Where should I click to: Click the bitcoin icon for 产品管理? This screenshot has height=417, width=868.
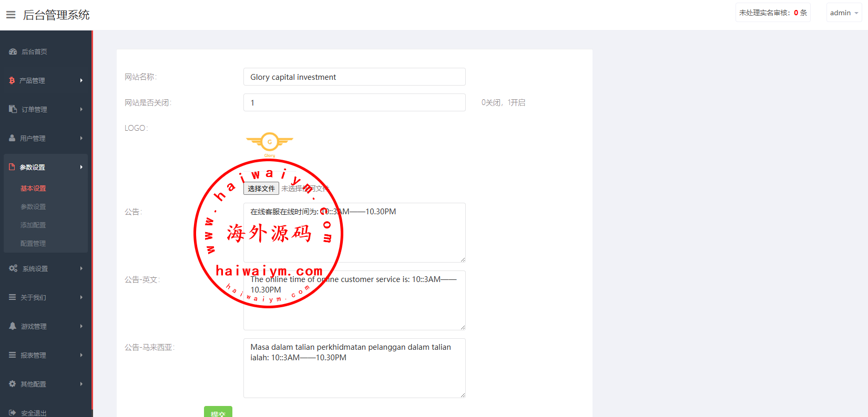tap(12, 80)
